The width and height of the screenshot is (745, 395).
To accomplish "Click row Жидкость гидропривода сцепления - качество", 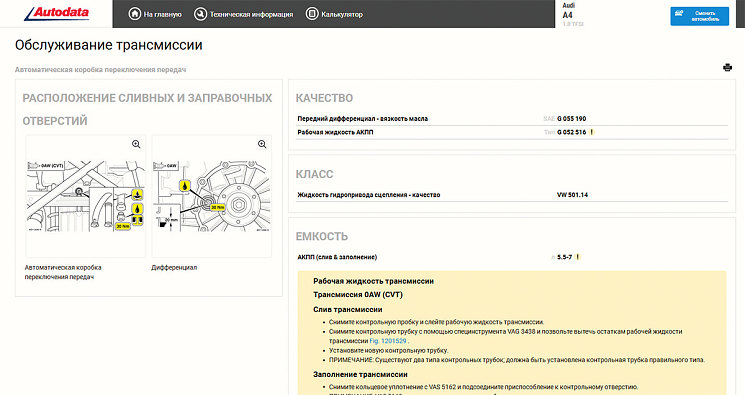I will [x=512, y=195].
